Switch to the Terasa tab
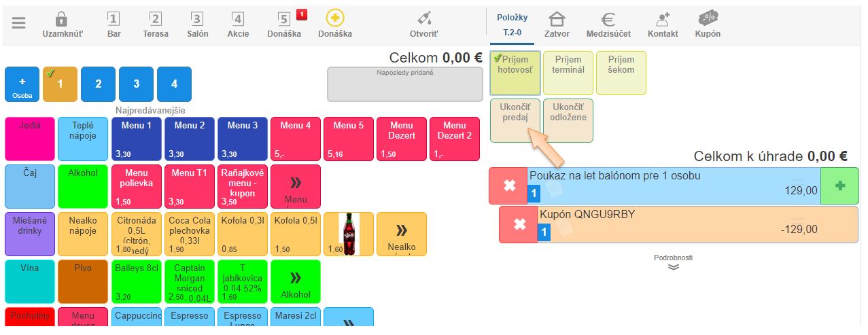 [x=156, y=24]
